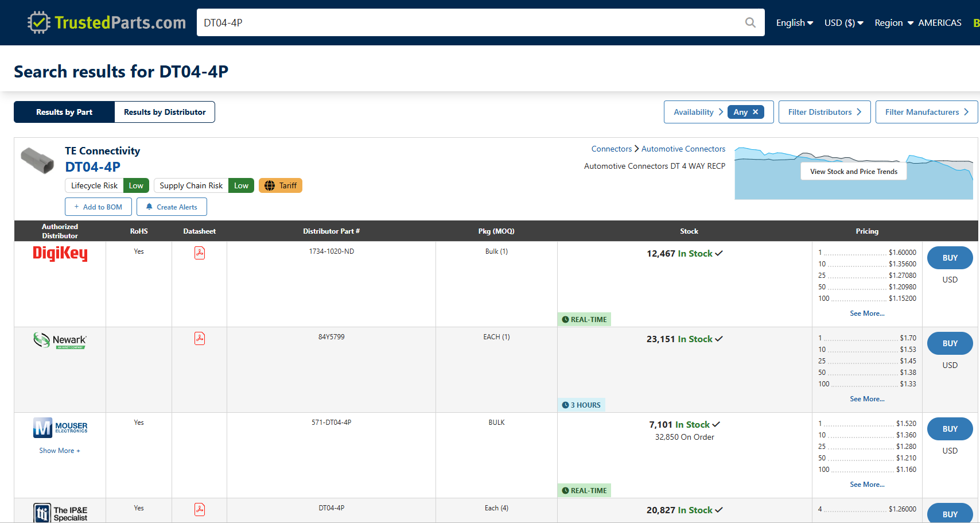Image resolution: width=980 pixels, height=523 pixels.
Task: Switch to Results by Distributor tab
Action: point(165,112)
